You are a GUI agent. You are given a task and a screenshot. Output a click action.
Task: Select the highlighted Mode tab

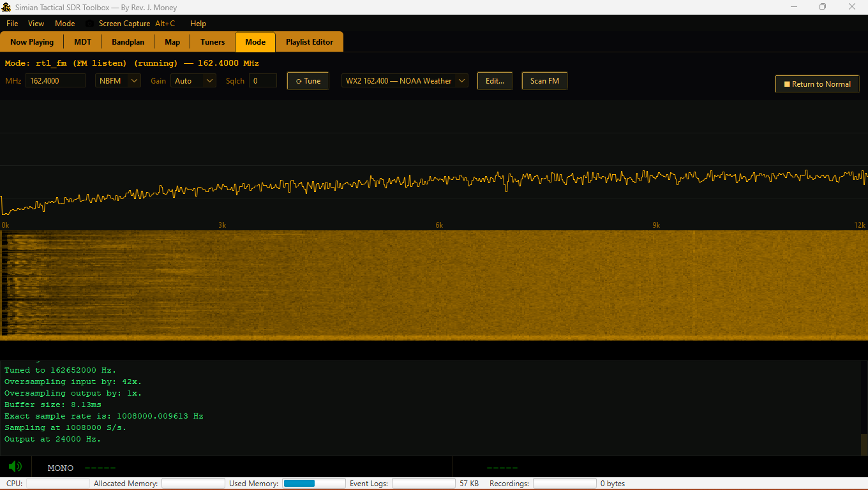click(x=255, y=42)
